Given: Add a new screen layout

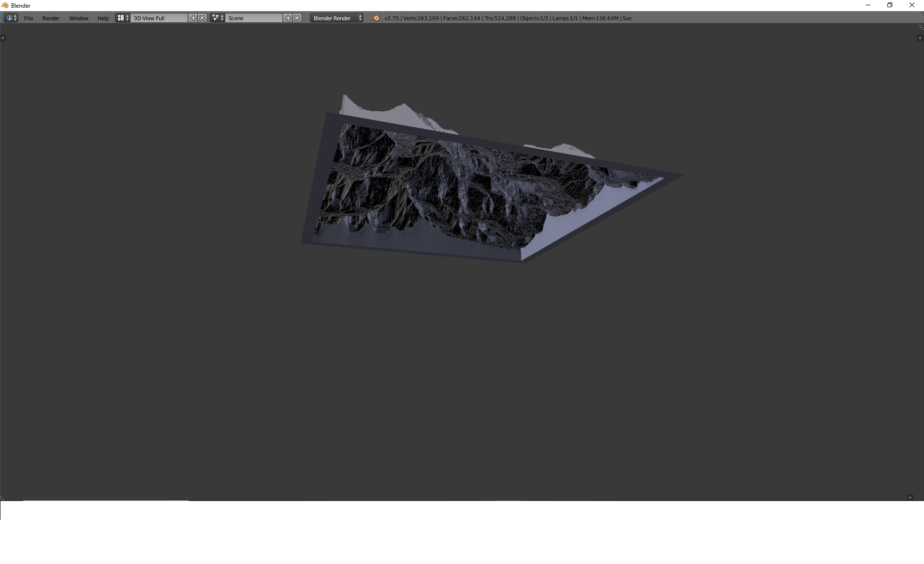Looking at the screenshot, I should point(193,18).
